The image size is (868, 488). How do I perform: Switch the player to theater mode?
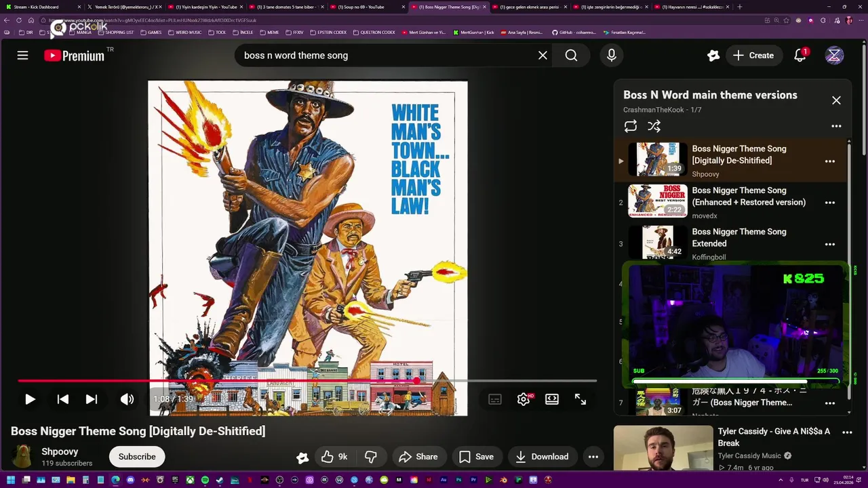pos(552,399)
